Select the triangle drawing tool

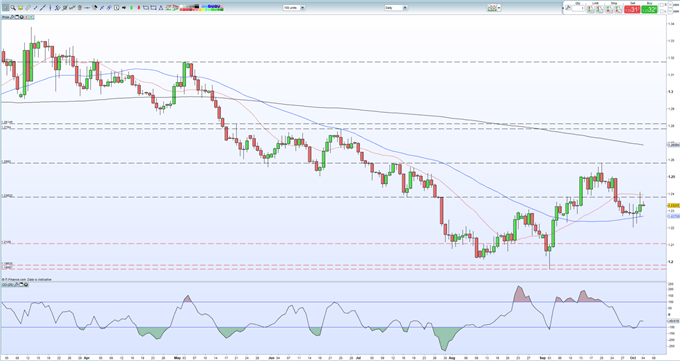click(x=161, y=8)
